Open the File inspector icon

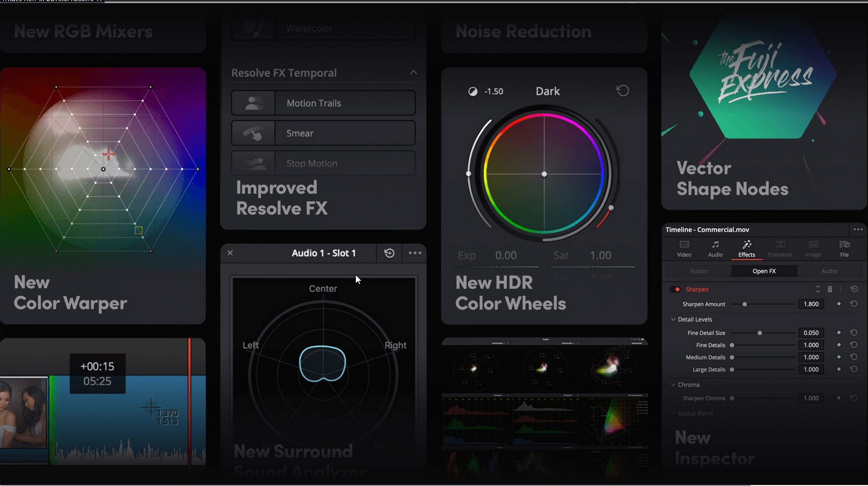click(x=844, y=248)
